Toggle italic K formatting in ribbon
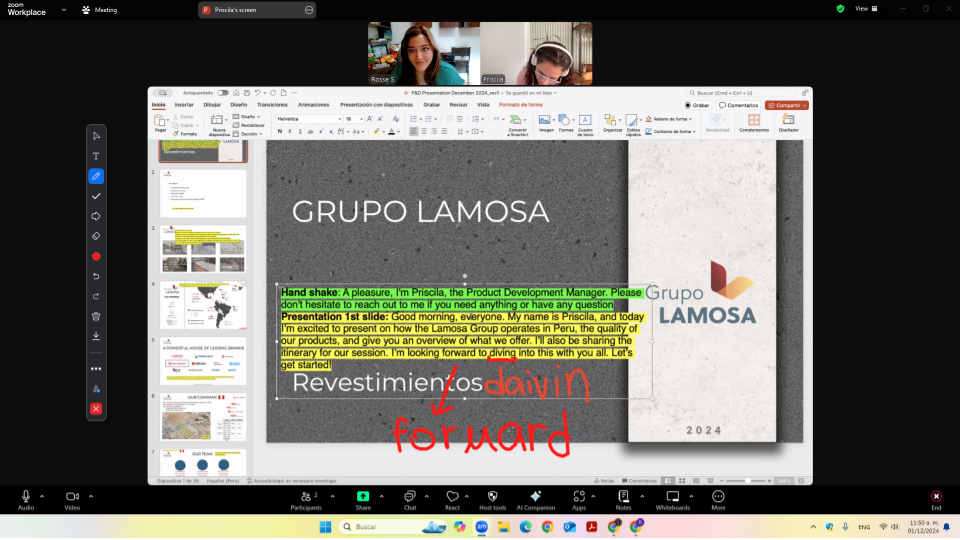Image resolution: width=960 pixels, height=540 pixels. 290,132
